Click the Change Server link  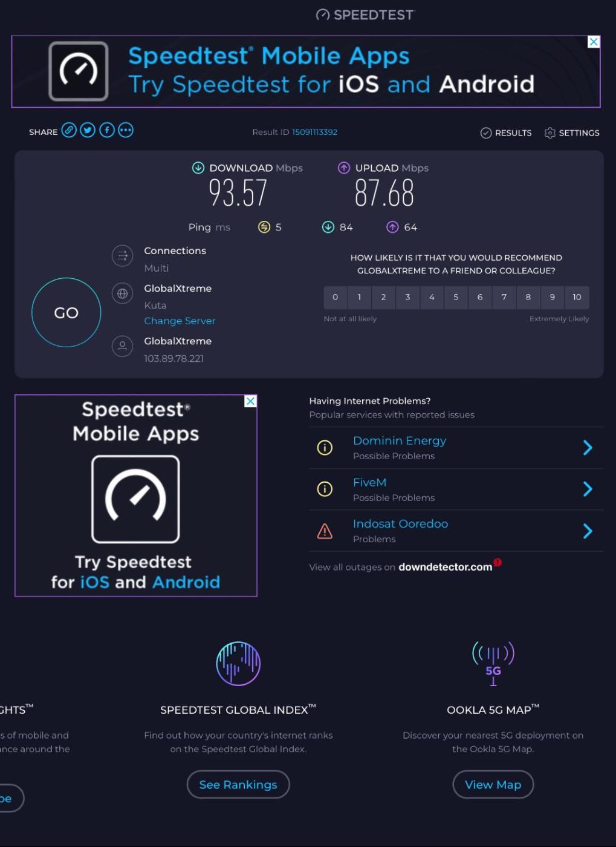point(180,321)
